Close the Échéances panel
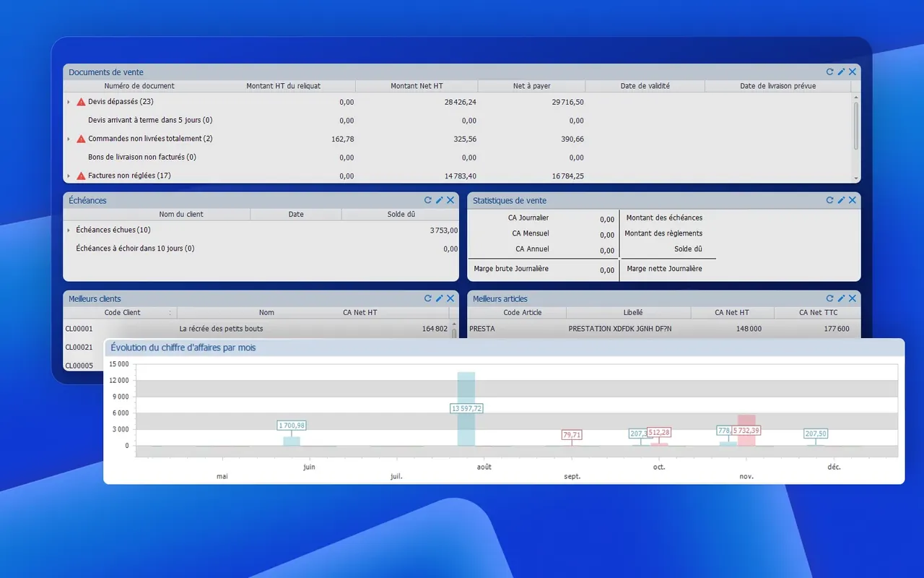The width and height of the screenshot is (924, 578). (450, 200)
